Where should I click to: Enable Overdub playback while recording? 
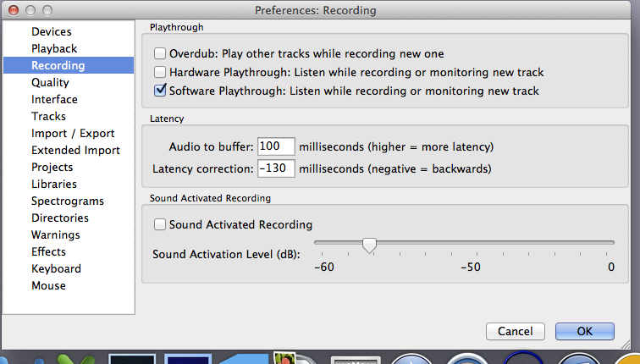coord(160,53)
